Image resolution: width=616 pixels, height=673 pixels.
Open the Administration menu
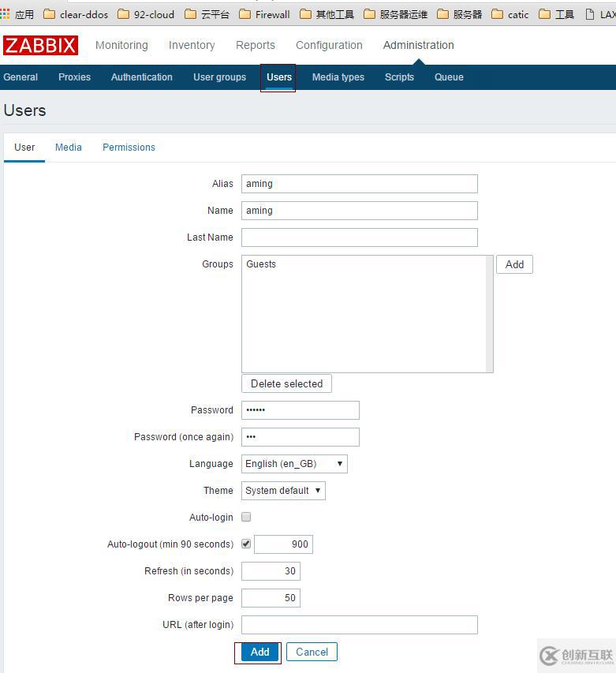click(418, 45)
